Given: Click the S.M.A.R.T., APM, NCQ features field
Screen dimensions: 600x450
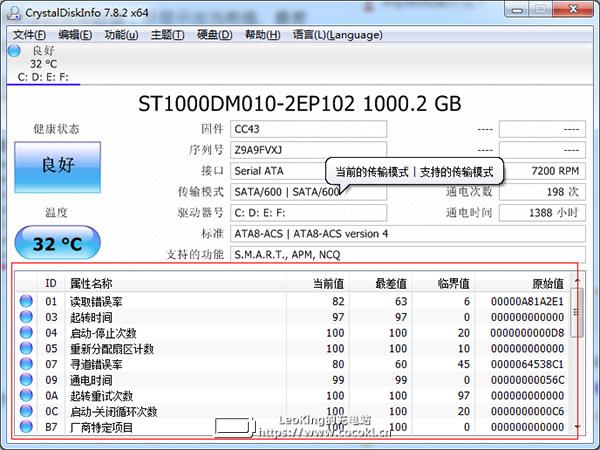Looking at the screenshot, I should 408,254.
